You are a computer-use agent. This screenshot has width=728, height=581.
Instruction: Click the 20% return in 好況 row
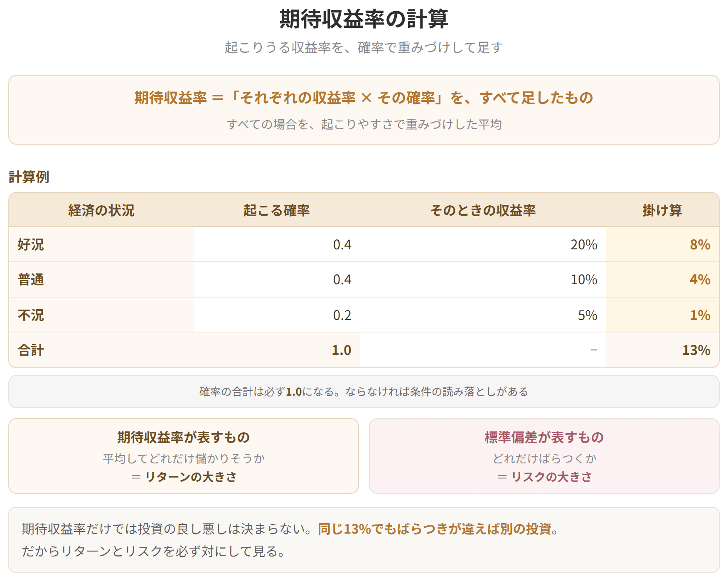point(584,244)
